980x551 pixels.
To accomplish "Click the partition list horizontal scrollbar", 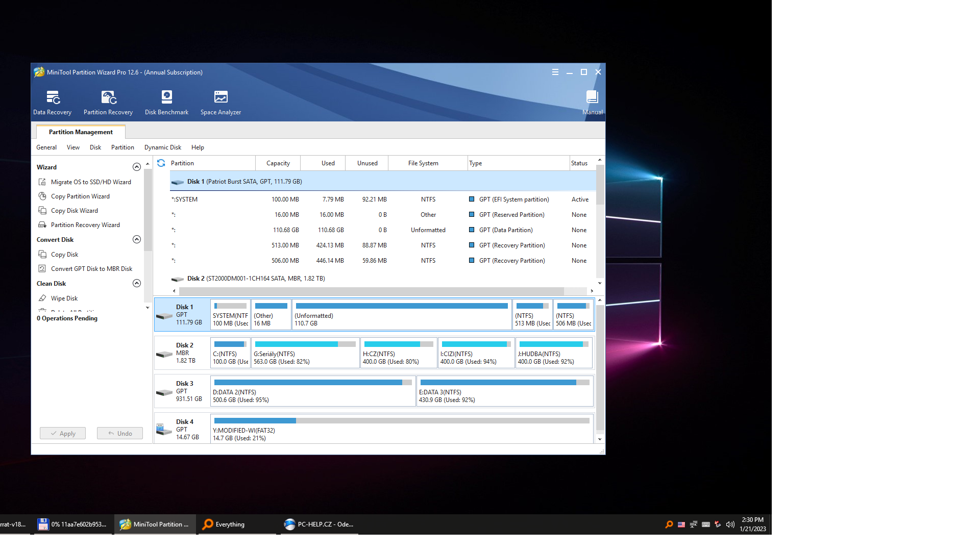I will tap(370, 291).
